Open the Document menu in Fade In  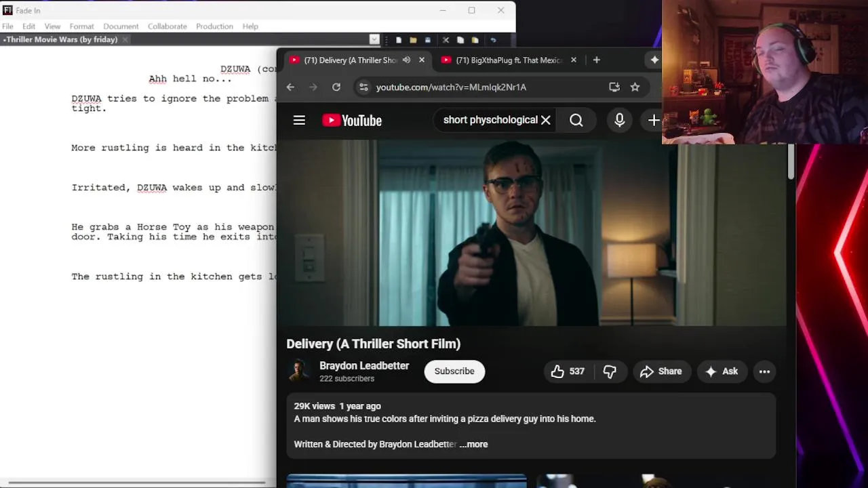pos(121,26)
